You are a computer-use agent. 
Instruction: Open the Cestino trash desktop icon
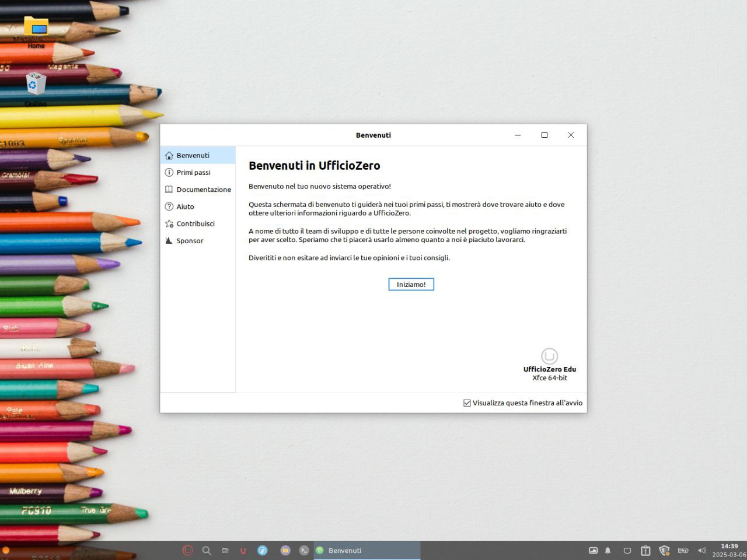coord(36,85)
